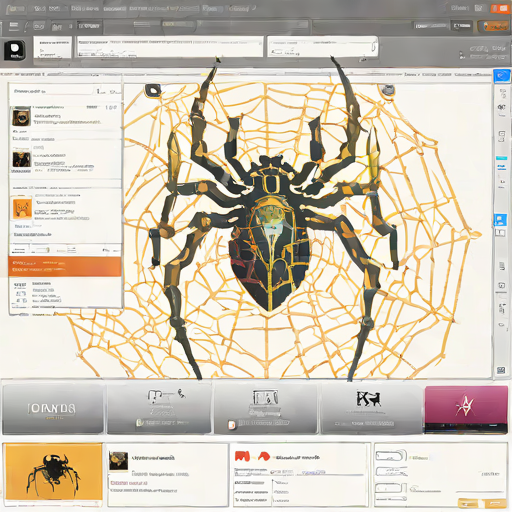Open the orange square thumbnail in left panel
This screenshot has height=512, width=512.
22,208
